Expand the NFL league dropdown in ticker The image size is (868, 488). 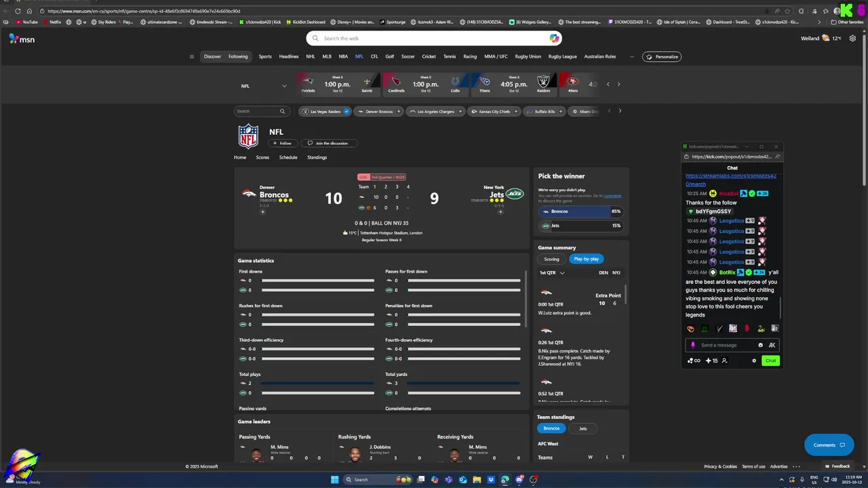click(284, 86)
